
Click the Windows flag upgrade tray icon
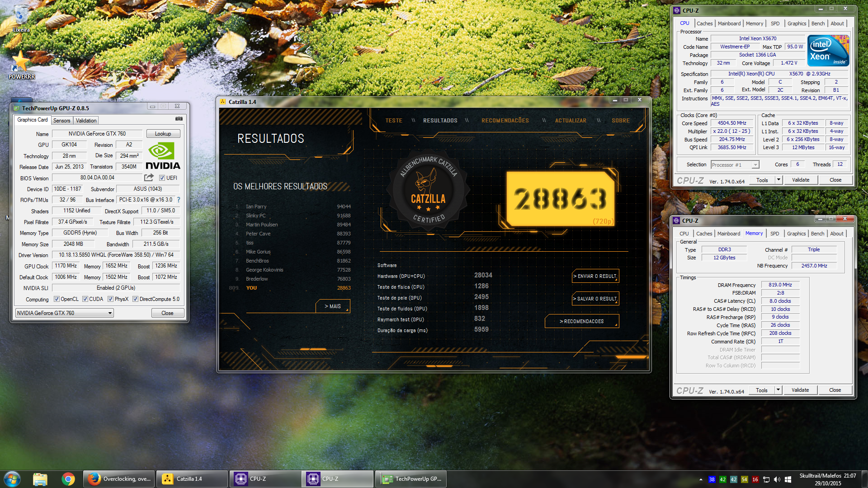pos(788,479)
